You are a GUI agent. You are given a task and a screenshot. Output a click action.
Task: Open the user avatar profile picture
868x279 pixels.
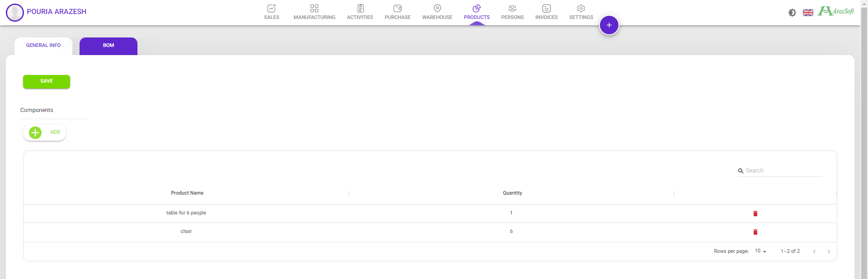point(15,13)
